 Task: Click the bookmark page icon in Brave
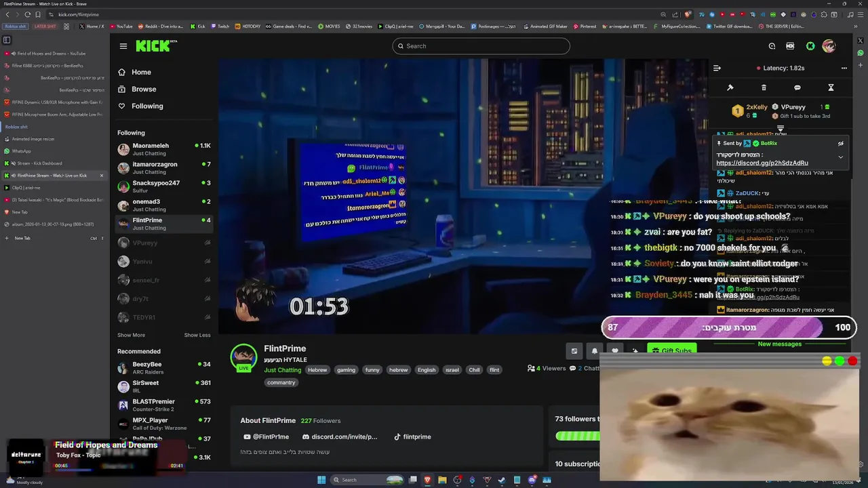[x=38, y=14]
